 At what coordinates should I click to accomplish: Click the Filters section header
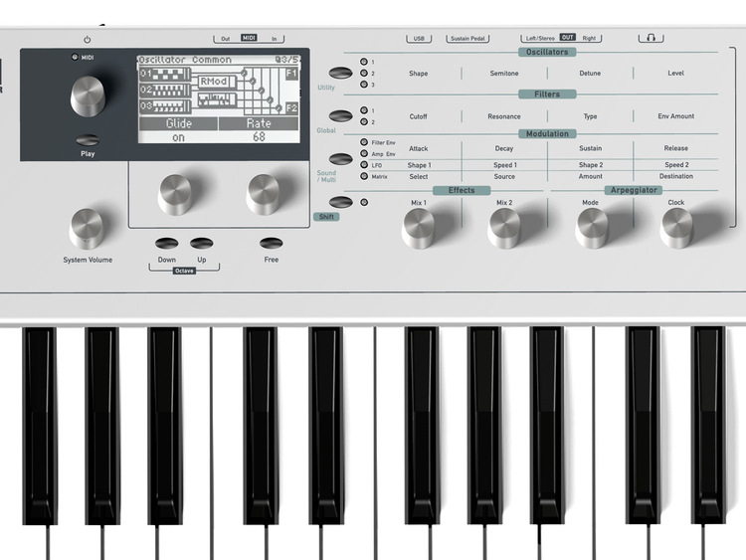point(547,94)
